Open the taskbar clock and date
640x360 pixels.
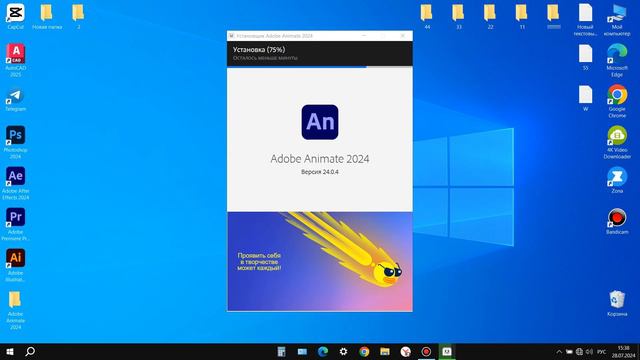[623, 351]
